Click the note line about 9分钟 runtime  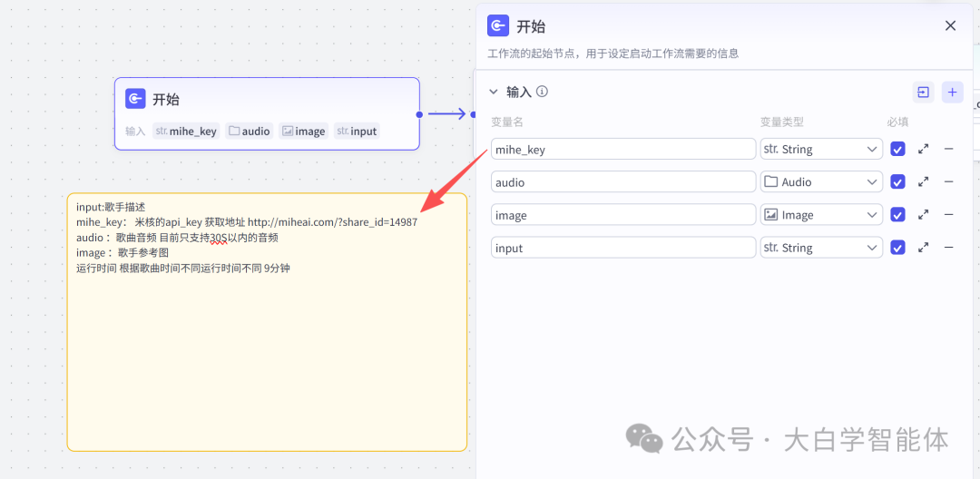tap(183, 268)
